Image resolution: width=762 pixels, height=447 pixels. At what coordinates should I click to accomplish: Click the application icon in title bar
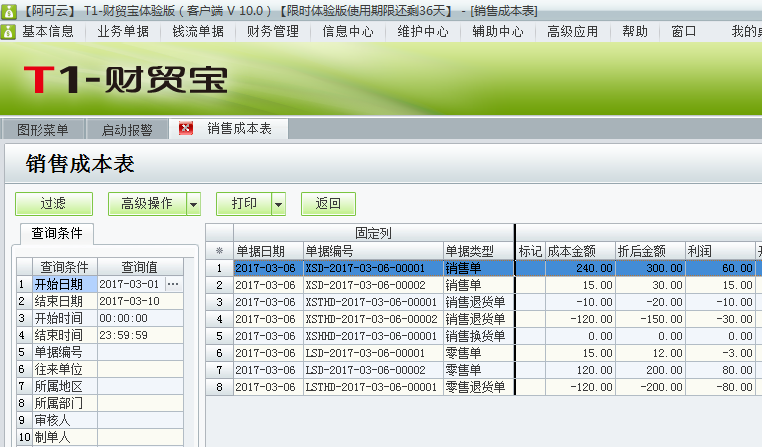click(9, 11)
